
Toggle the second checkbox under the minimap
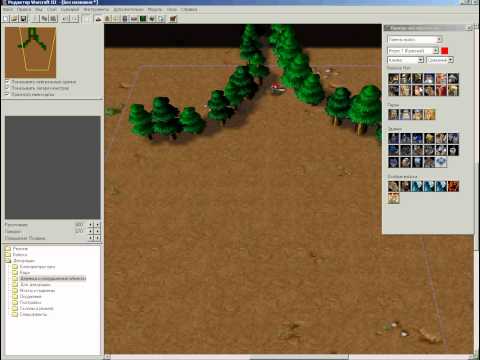[x=7, y=88]
